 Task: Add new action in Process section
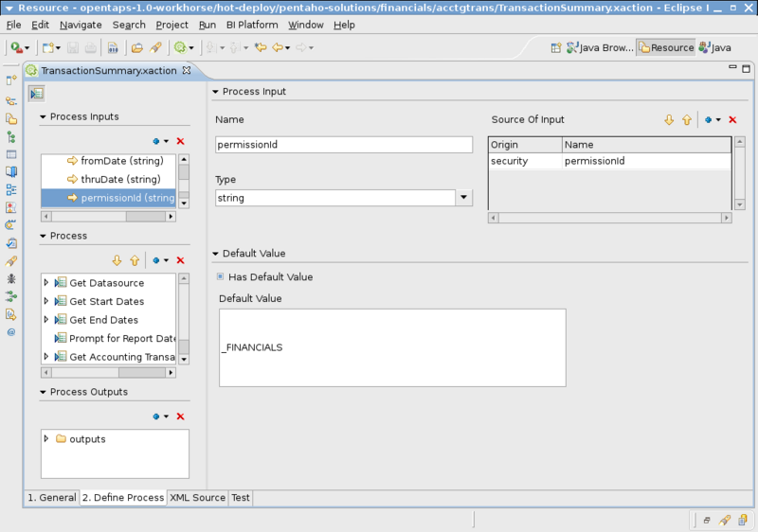tap(156, 260)
